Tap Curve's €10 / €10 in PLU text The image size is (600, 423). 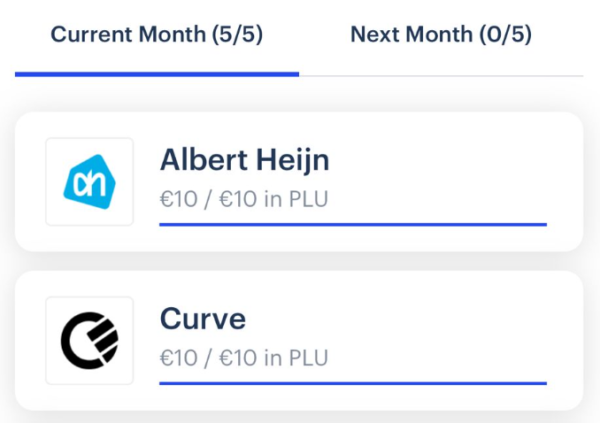pos(244,357)
